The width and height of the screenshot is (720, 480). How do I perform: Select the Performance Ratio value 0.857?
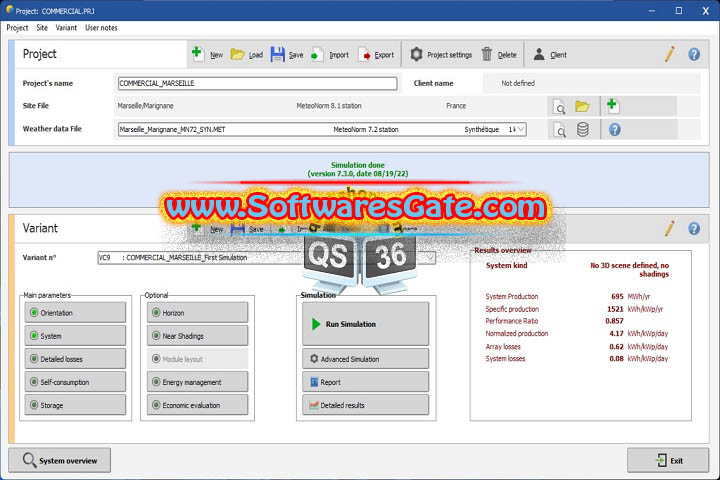(x=614, y=321)
